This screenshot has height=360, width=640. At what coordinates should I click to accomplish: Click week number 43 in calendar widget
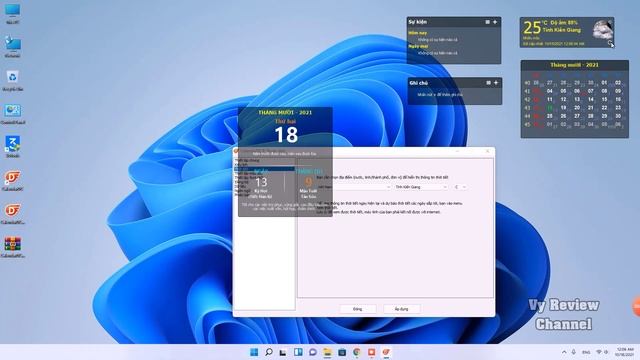(x=527, y=108)
